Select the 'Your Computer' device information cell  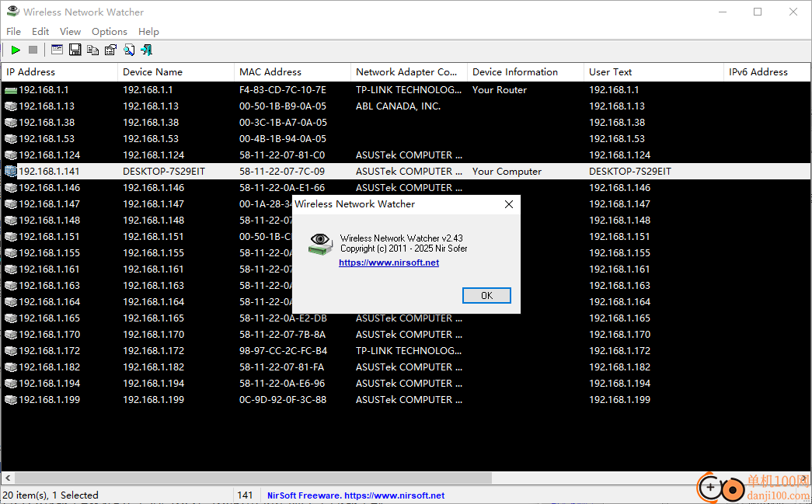[507, 172]
